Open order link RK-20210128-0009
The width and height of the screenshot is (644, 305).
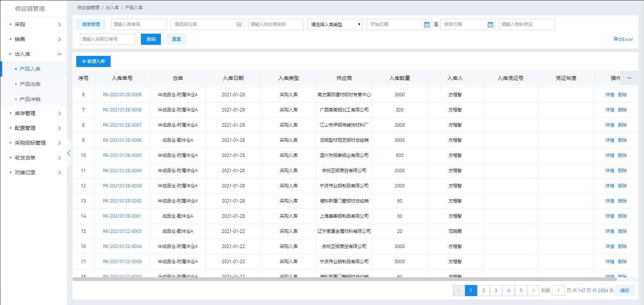122,95
